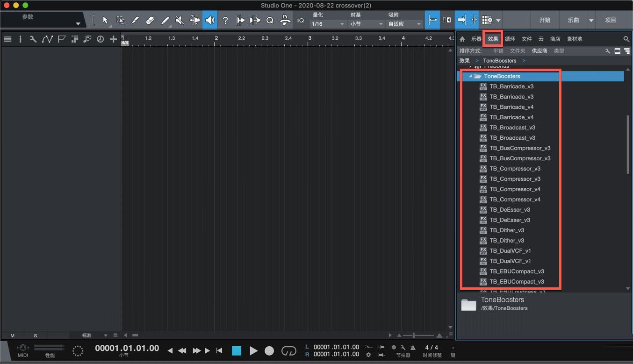This screenshot has width=633, height=364.
Task: Select TB_Compressor_v4 first entry
Action: (515, 189)
